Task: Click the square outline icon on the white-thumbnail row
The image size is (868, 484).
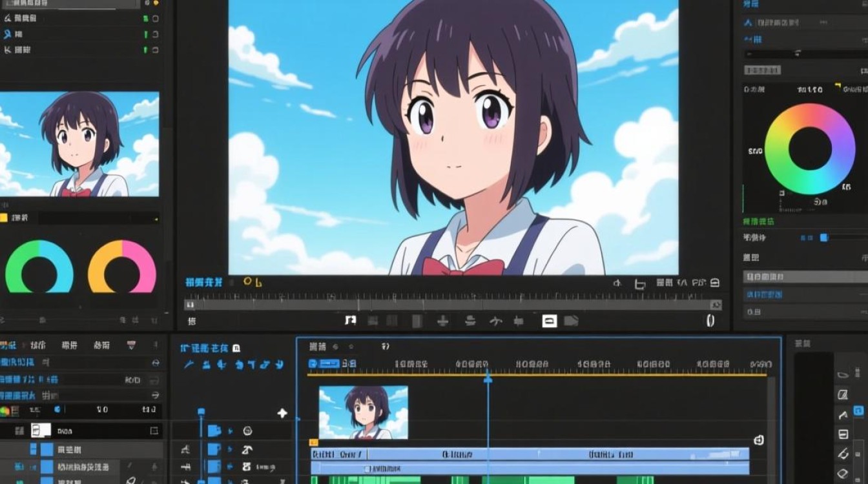Action: [x=154, y=430]
